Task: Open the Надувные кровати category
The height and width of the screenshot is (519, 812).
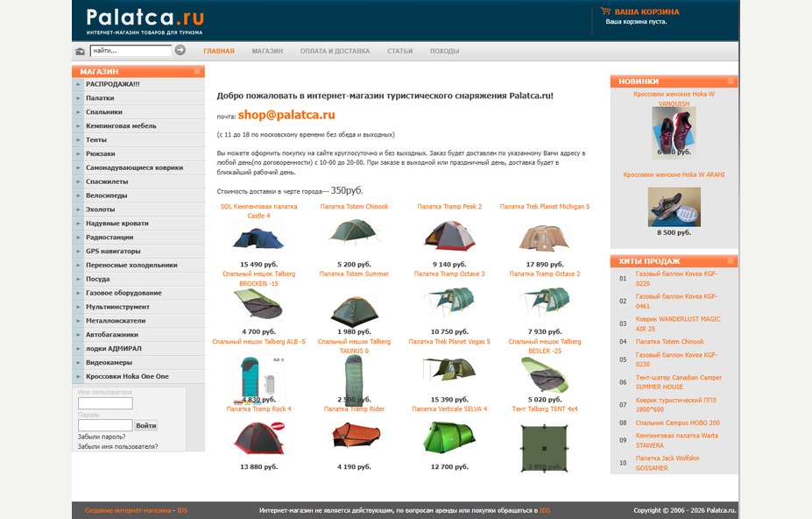Action: click(117, 224)
